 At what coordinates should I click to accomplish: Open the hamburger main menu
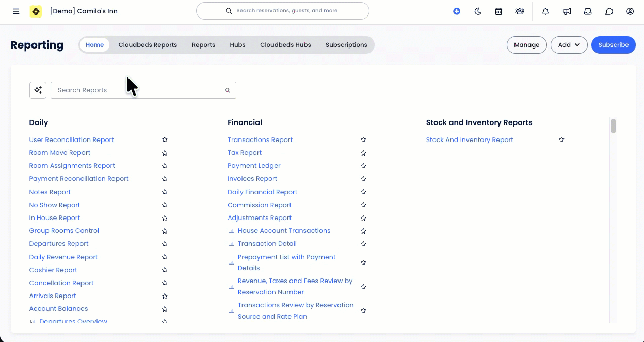[16, 11]
